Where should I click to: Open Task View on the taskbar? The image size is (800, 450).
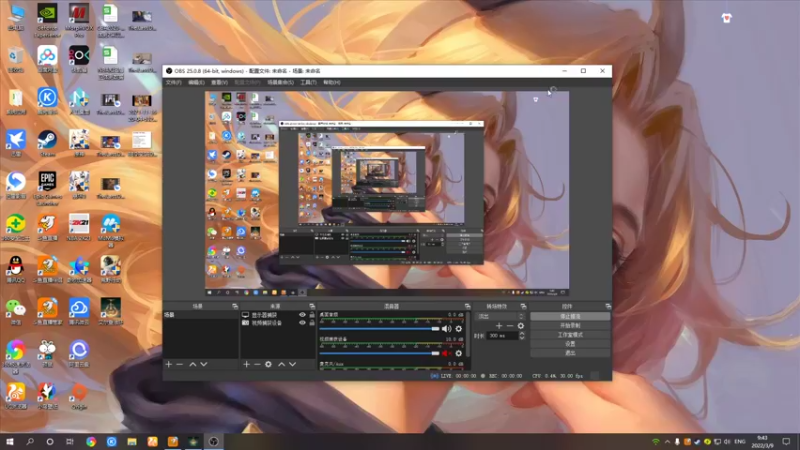[70, 441]
